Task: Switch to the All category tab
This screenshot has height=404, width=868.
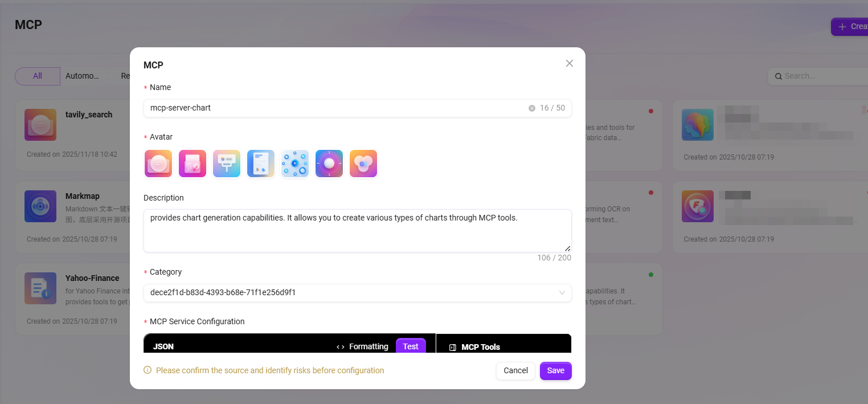Action: pos(38,76)
